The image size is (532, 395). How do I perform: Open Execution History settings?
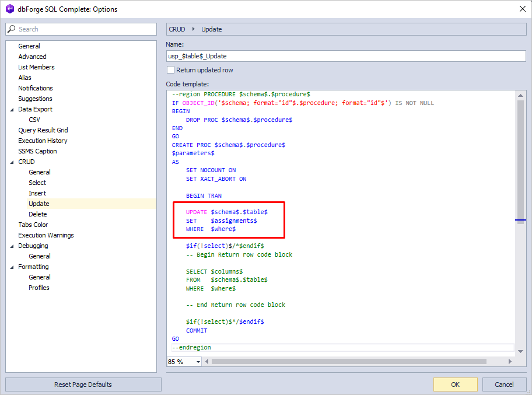(43, 141)
